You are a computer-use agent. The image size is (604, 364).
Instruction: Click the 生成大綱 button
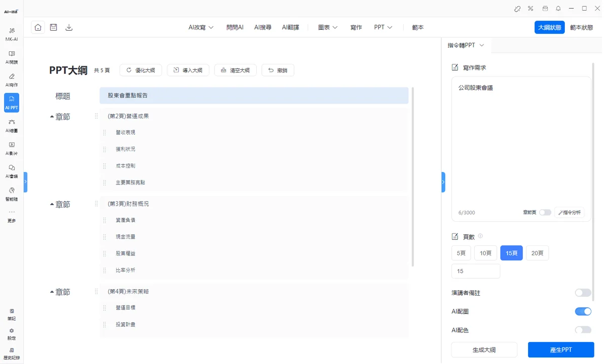click(x=484, y=349)
